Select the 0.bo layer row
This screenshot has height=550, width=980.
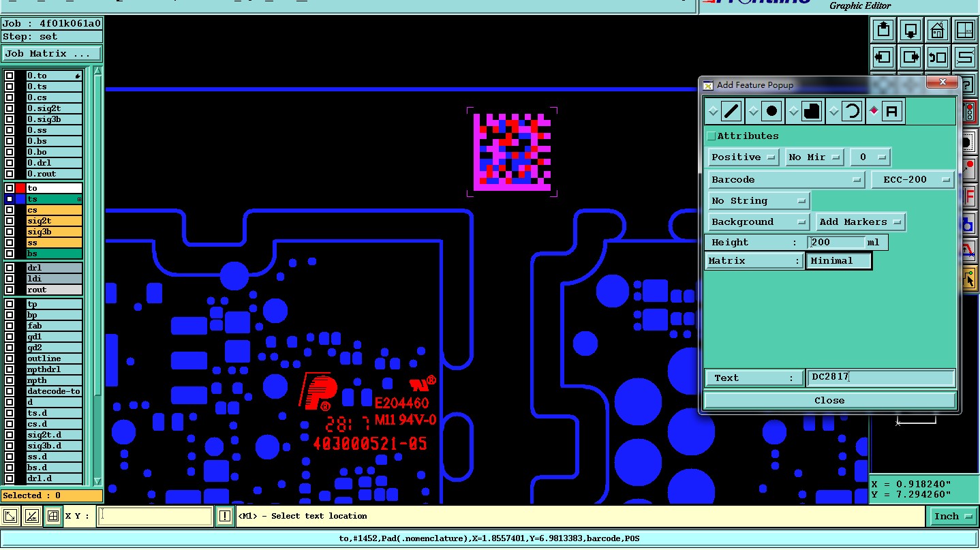54,152
